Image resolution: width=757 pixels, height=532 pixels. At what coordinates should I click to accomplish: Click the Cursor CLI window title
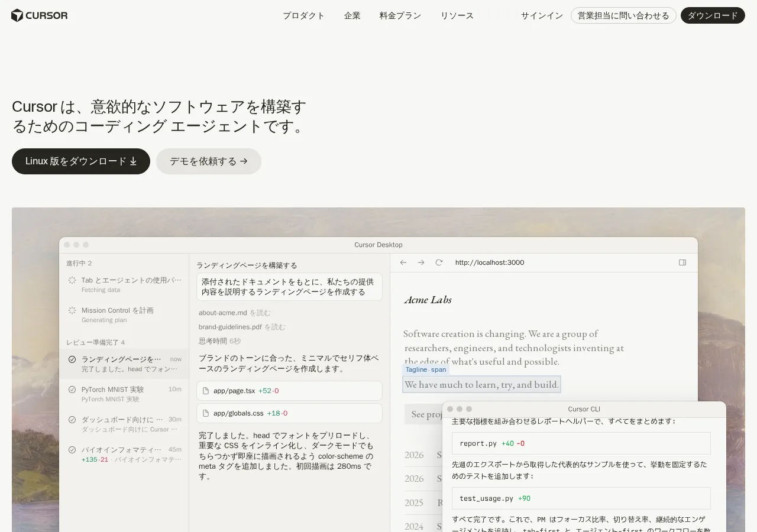584,409
